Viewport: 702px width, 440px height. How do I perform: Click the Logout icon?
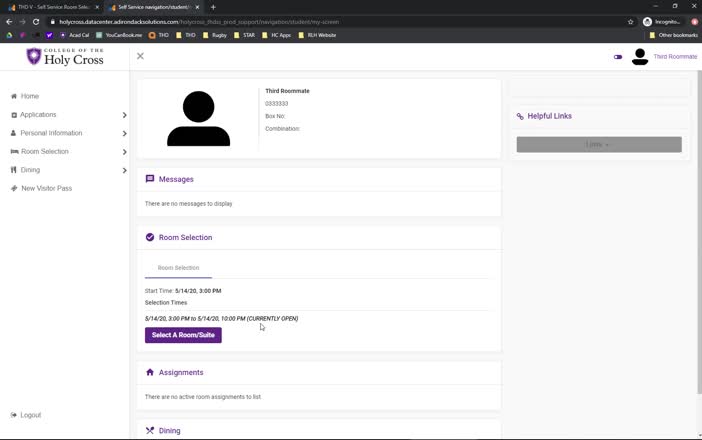click(x=14, y=415)
